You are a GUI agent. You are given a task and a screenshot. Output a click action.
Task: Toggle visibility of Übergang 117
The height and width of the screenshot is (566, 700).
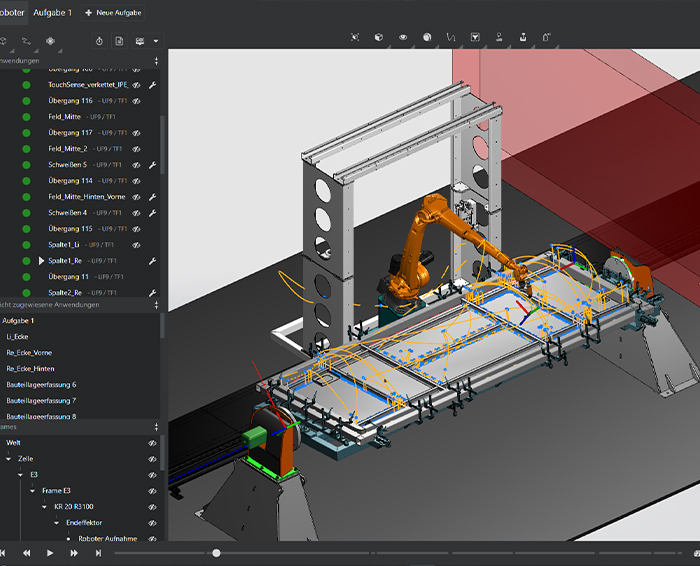(x=137, y=133)
